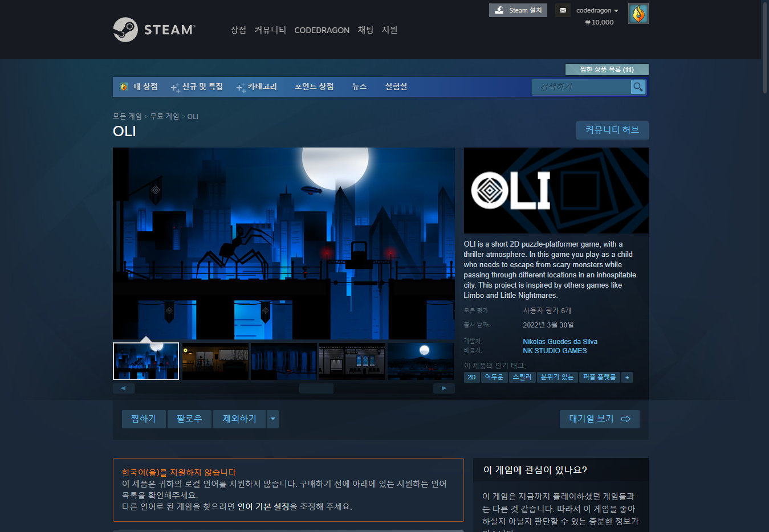Open developer Nikolas Guedes da Silva link
Screen dimensions: 769x532
560,342
